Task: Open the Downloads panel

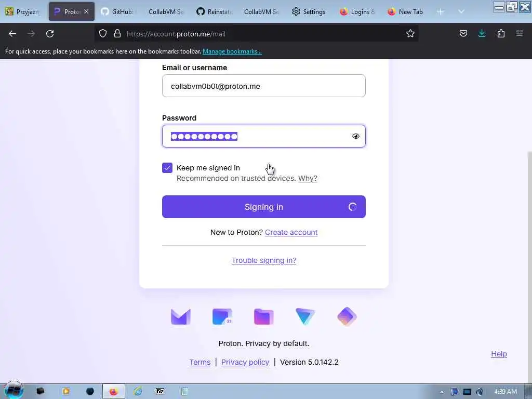Action: click(482, 33)
